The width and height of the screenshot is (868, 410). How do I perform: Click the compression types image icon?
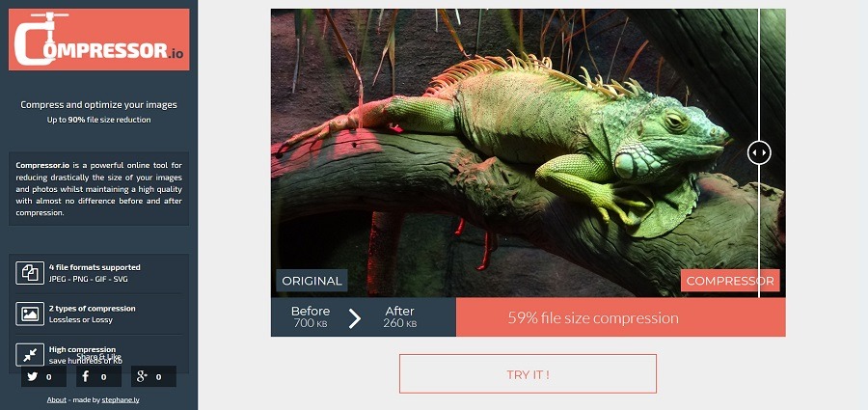point(30,314)
